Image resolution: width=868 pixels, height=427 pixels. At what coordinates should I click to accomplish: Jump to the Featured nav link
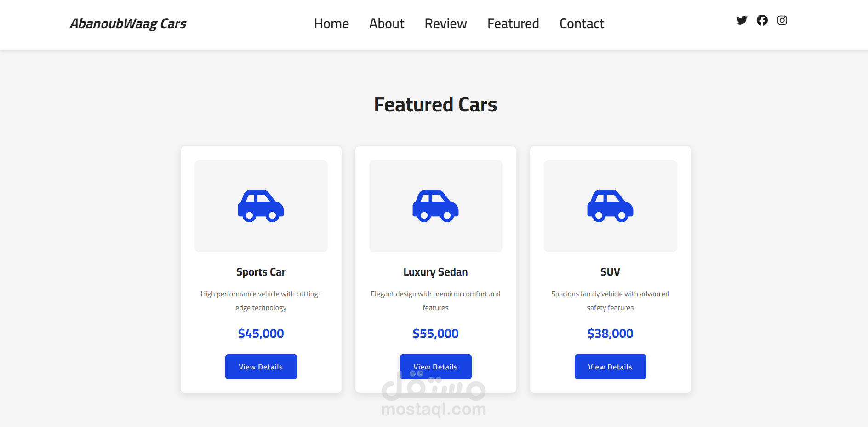tap(513, 23)
